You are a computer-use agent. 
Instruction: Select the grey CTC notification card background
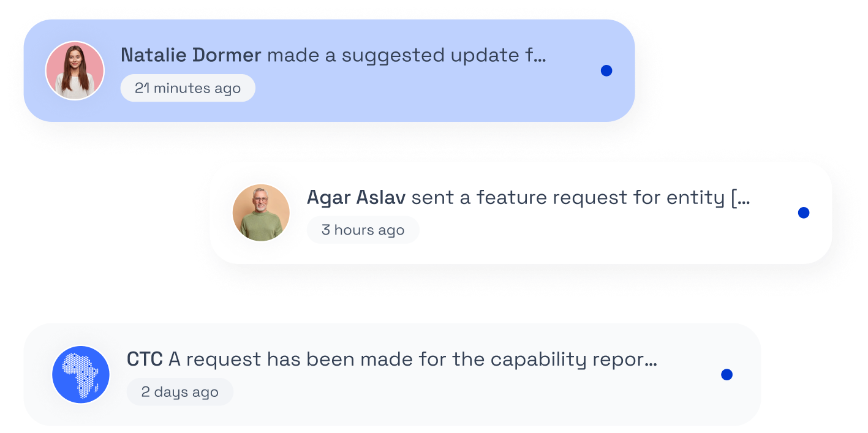point(392,374)
